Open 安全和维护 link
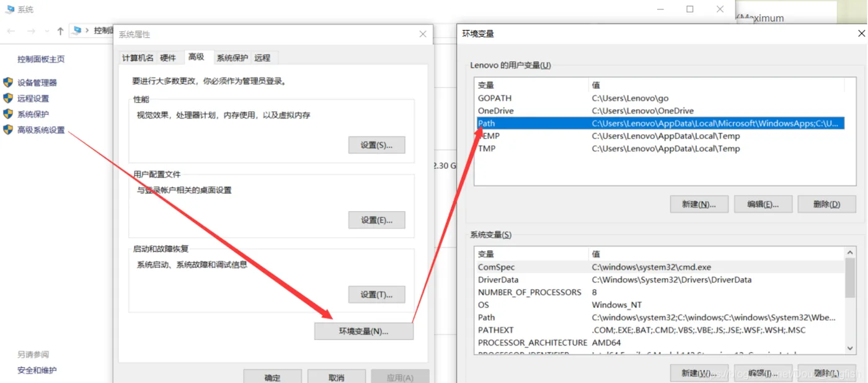 tap(37, 371)
